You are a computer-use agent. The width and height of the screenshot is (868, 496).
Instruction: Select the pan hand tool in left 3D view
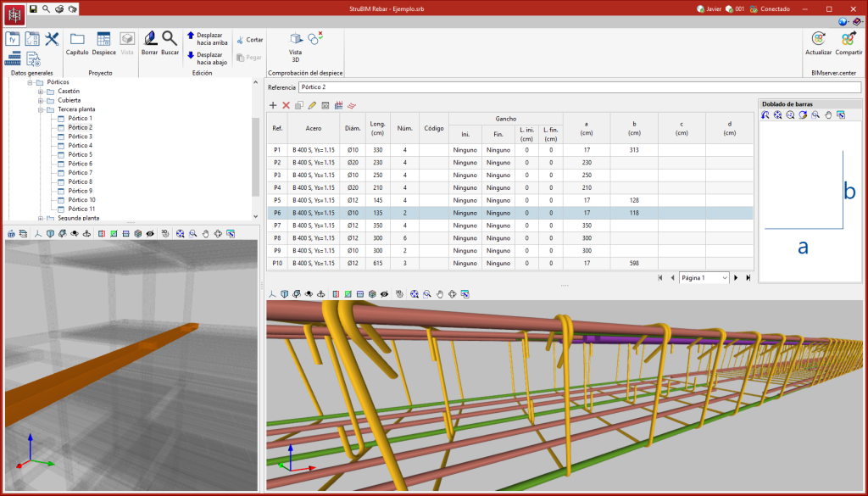205,233
